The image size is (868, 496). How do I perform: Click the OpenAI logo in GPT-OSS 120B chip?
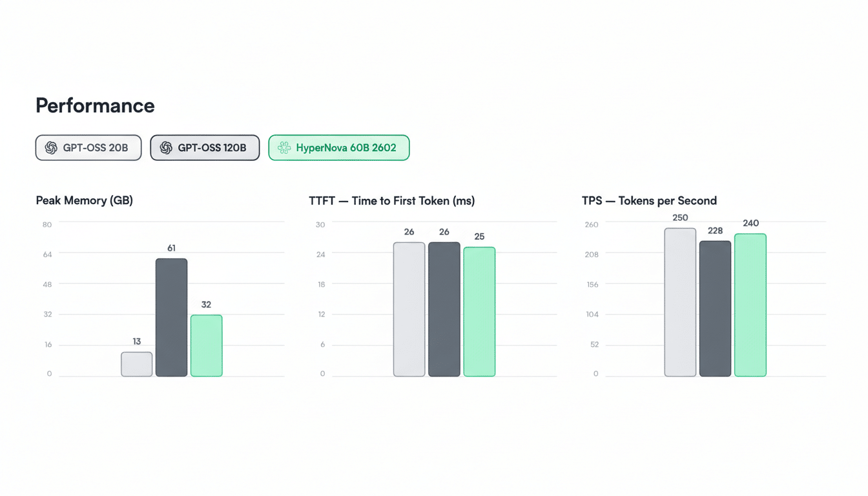(x=166, y=148)
